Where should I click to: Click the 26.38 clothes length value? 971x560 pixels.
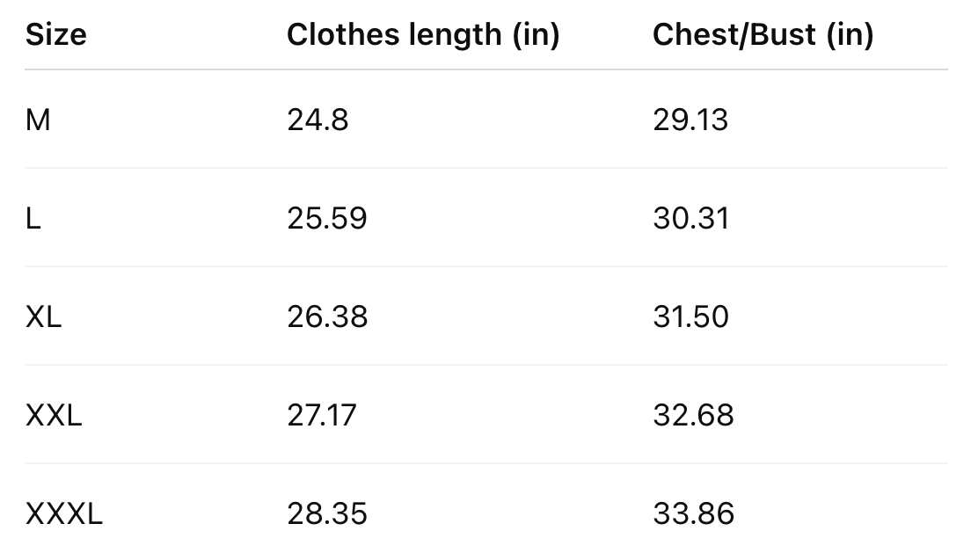pyautogui.click(x=327, y=316)
